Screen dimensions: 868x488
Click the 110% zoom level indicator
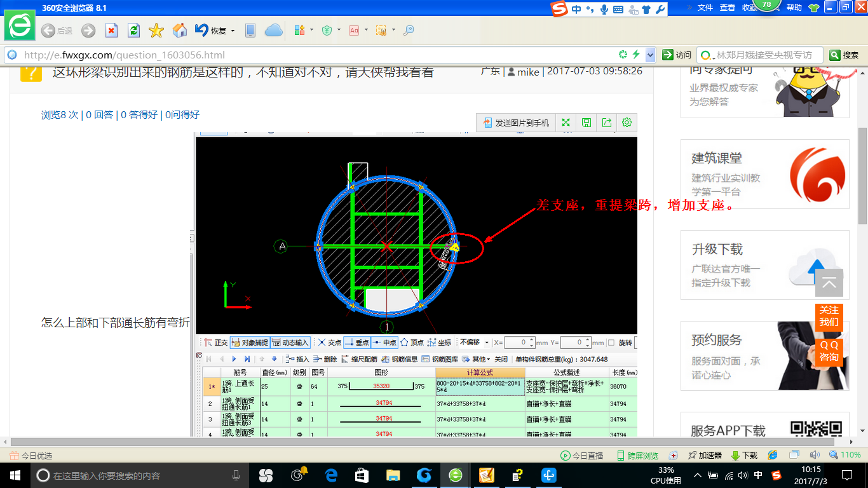pos(845,456)
